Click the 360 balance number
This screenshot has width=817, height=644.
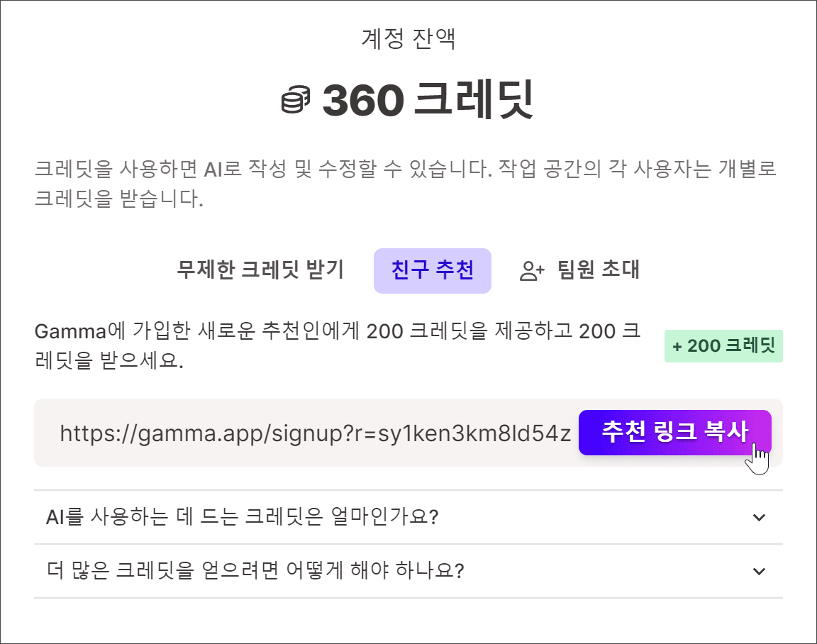tap(363, 99)
